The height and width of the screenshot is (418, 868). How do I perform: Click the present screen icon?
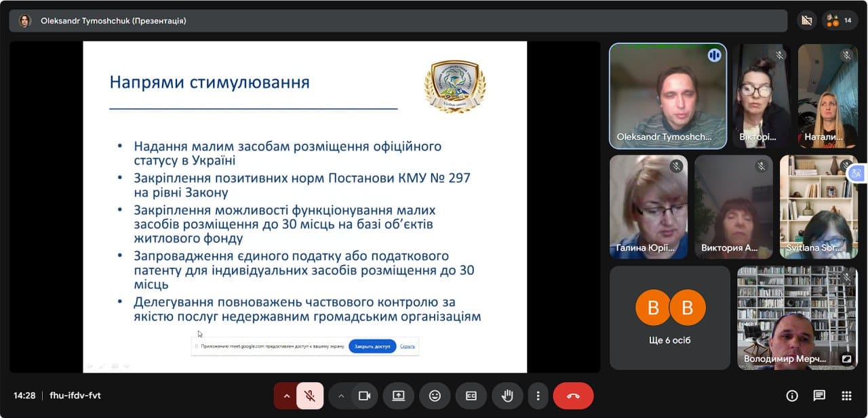click(398, 396)
